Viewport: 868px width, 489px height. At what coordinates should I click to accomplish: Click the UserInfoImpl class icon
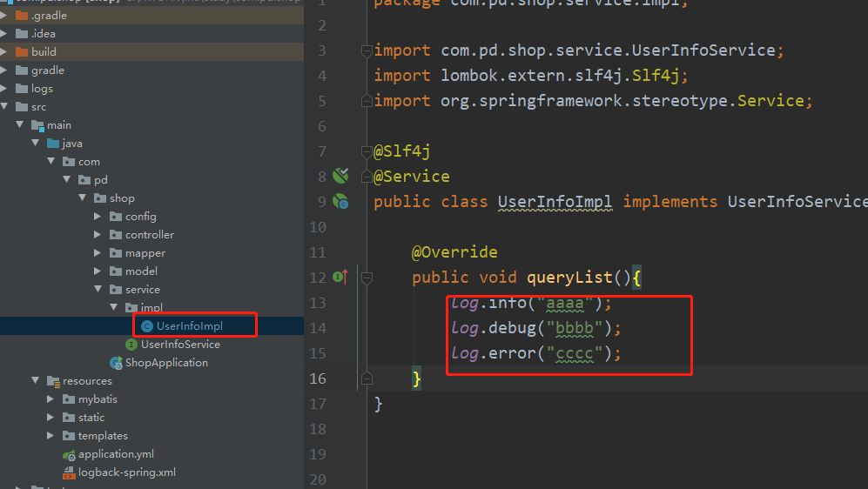pyautogui.click(x=146, y=326)
